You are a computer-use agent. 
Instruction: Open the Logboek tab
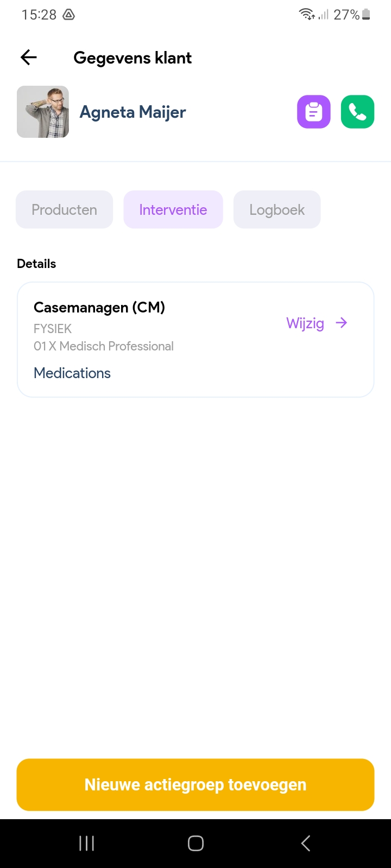click(x=277, y=209)
